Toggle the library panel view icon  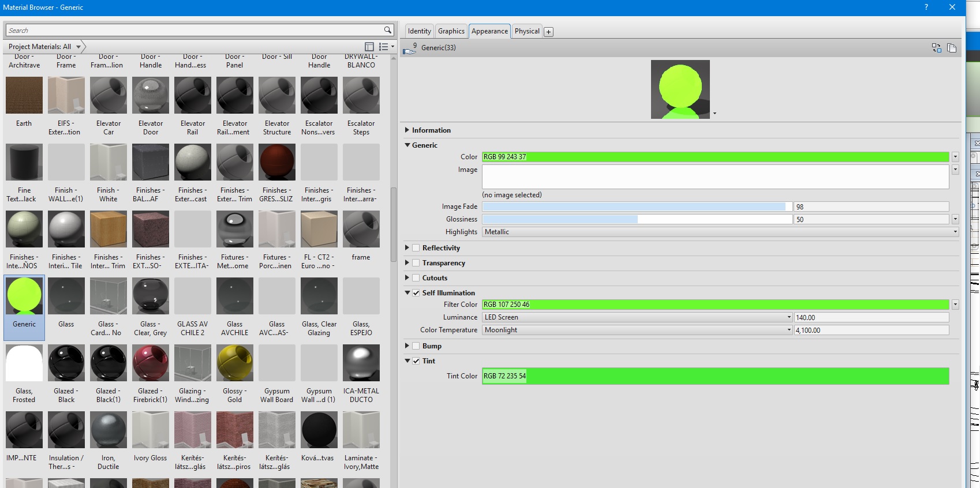pos(369,47)
